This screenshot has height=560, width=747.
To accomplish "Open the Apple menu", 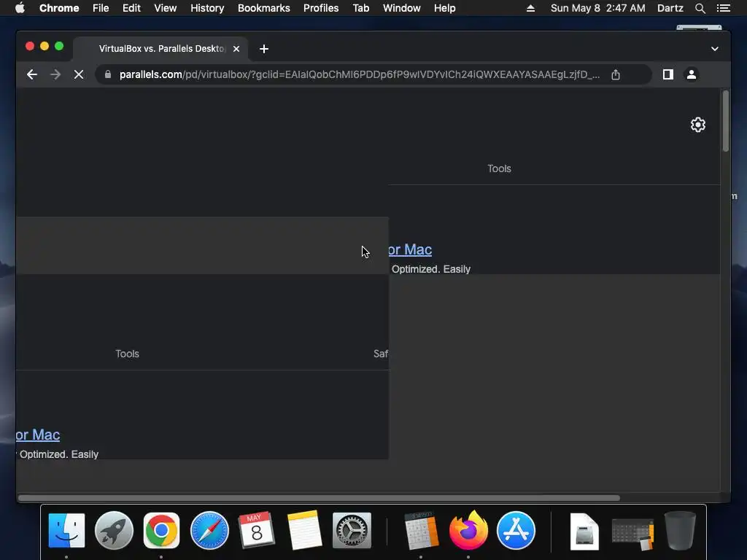I will [20, 8].
